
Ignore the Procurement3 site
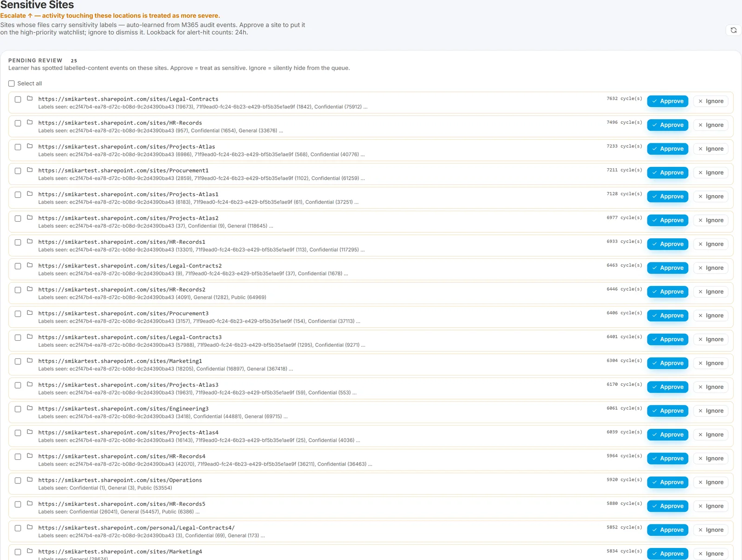[710, 316]
